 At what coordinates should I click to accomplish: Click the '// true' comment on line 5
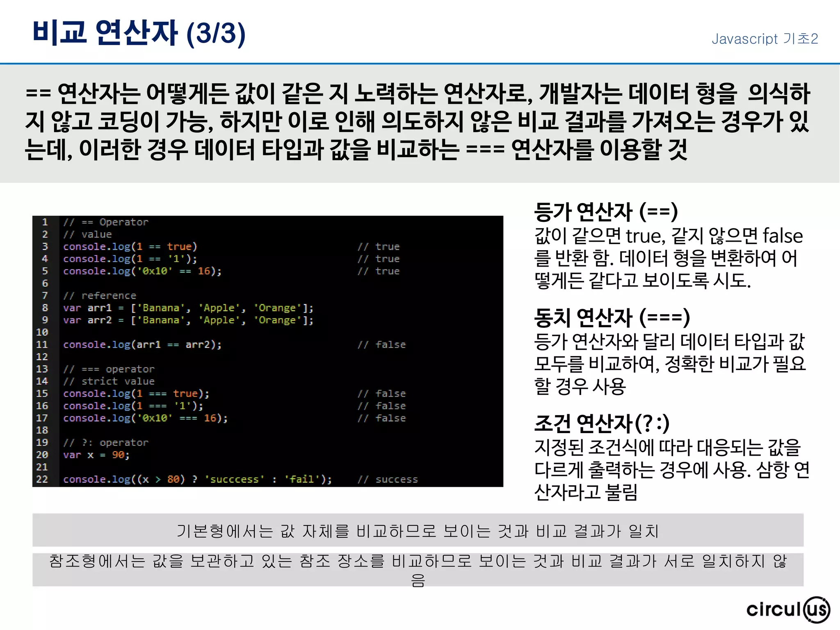click(379, 271)
